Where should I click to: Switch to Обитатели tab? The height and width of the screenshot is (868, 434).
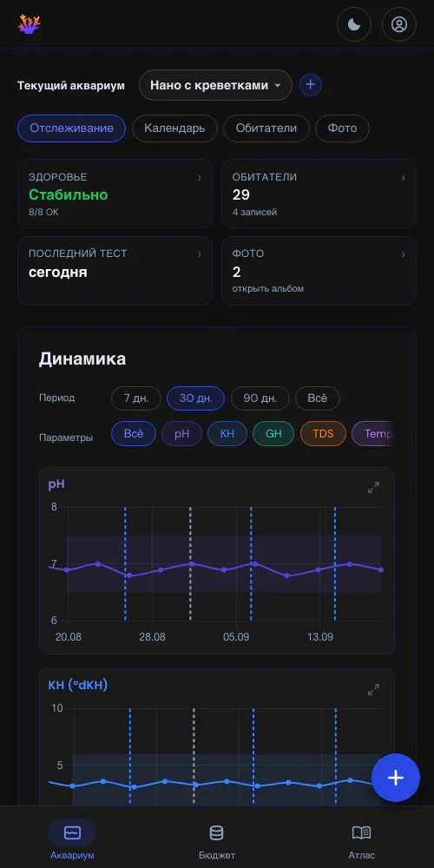click(x=266, y=128)
